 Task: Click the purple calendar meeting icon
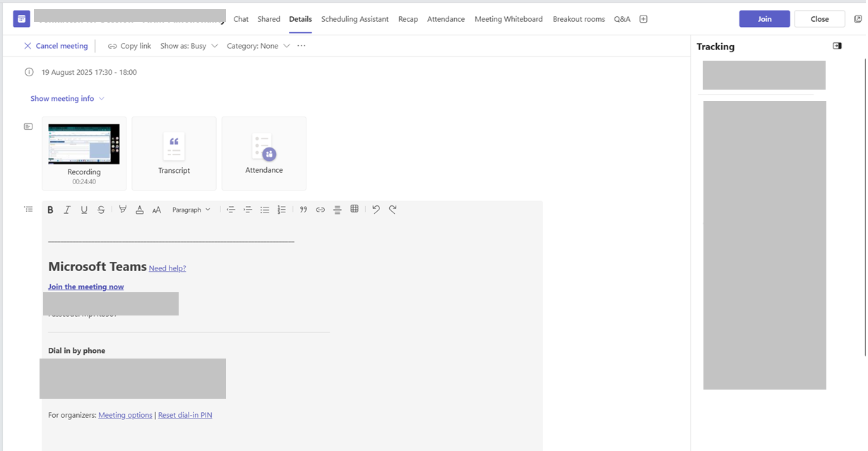(x=21, y=19)
